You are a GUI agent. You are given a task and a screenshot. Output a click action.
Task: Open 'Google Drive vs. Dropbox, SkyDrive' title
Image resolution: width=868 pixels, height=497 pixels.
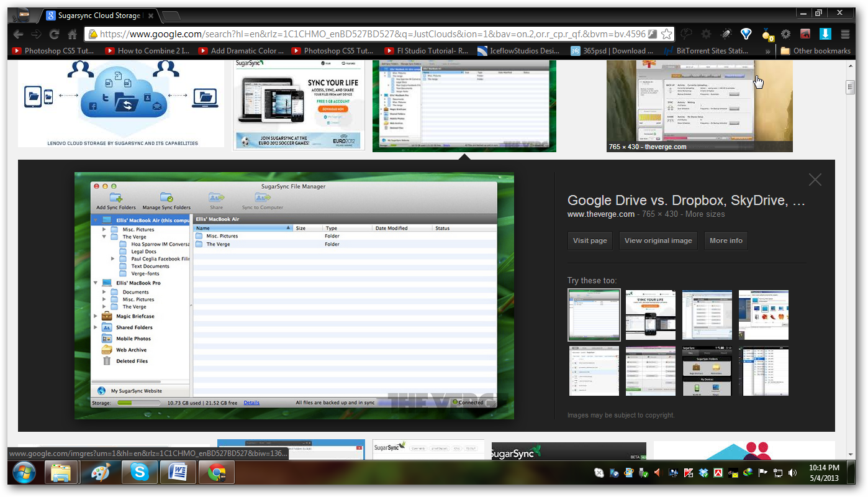click(686, 201)
